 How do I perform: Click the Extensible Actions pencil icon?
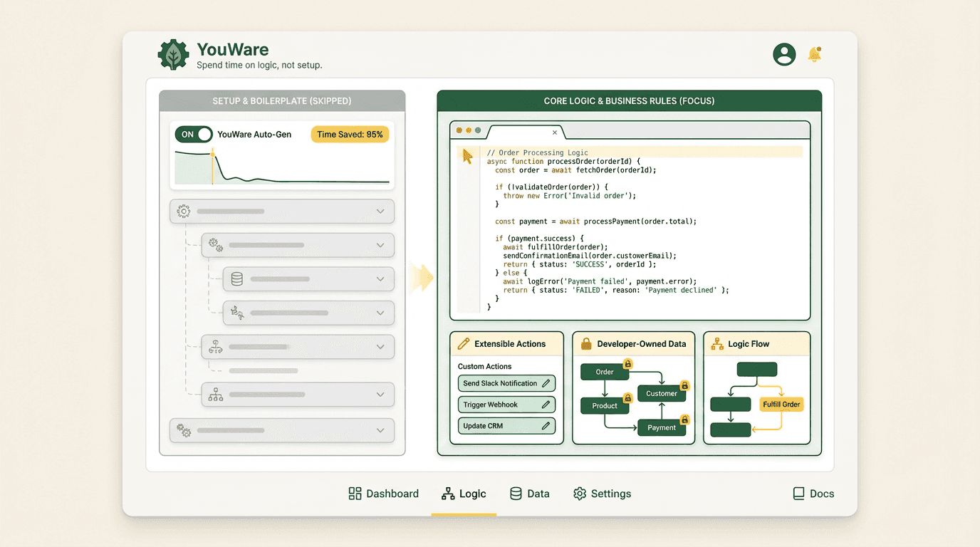(x=463, y=343)
